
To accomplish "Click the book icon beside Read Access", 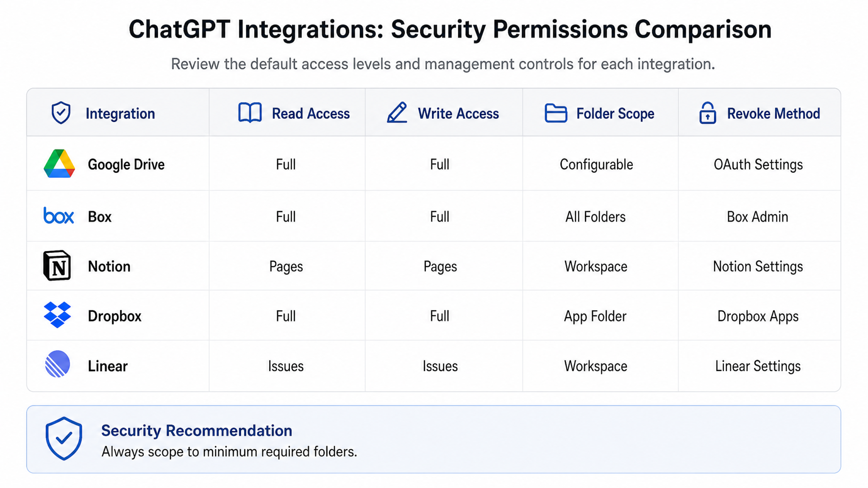I will click(250, 113).
